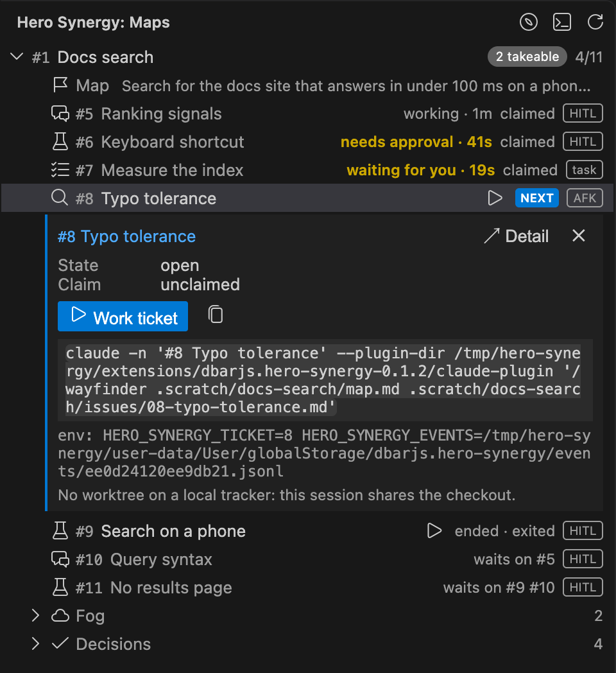Click the flask icon for No results page
Viewport: 616px width, 673px height.
(x=60, y=587)
